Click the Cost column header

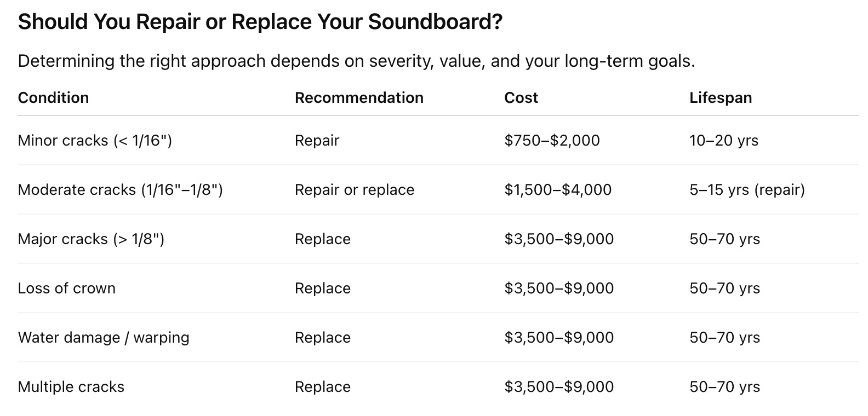pos(521,97)
